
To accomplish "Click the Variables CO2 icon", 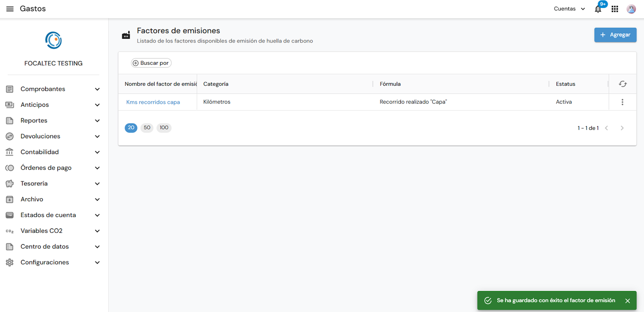I will point(10,231).
